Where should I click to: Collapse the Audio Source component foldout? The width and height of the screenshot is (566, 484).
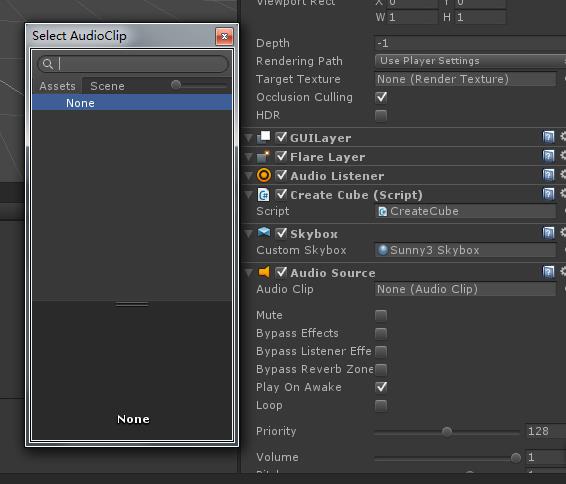click(x=249, y=272)
